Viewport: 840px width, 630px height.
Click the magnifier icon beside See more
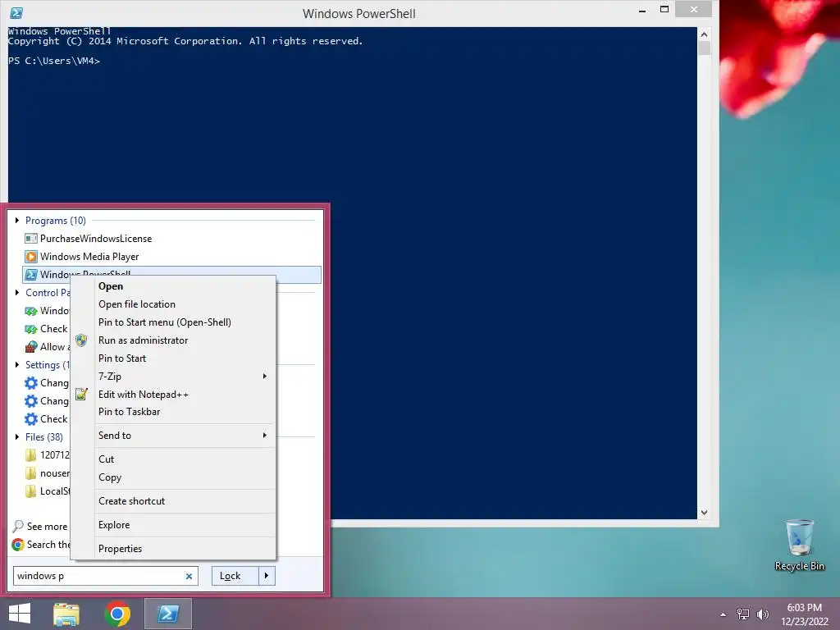pyautogui.click(x=18, y=526)
